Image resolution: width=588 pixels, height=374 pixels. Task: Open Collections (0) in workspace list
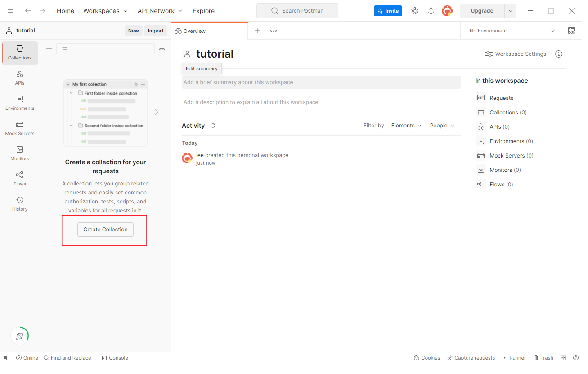point(502,113)
